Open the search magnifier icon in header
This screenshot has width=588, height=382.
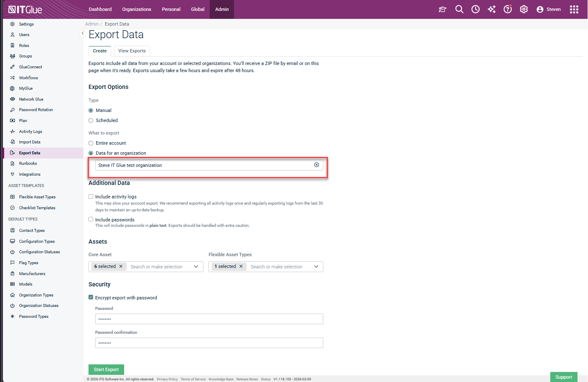coord(459,9)
